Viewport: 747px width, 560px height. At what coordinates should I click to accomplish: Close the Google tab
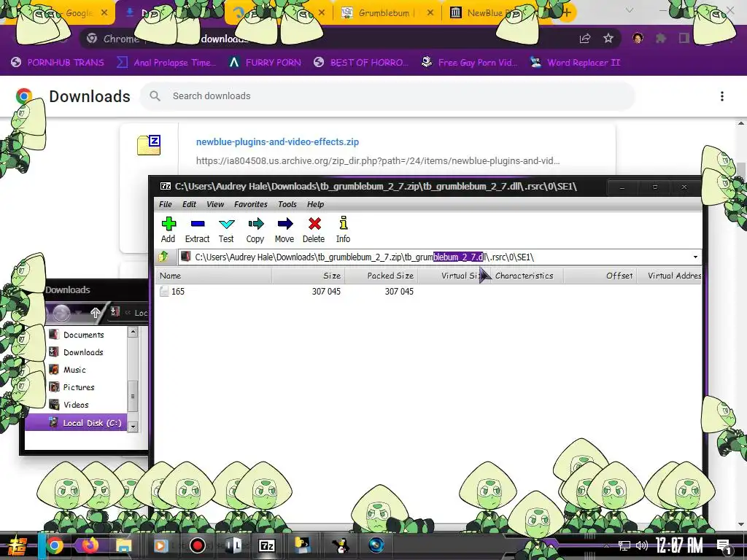point(104,13)
